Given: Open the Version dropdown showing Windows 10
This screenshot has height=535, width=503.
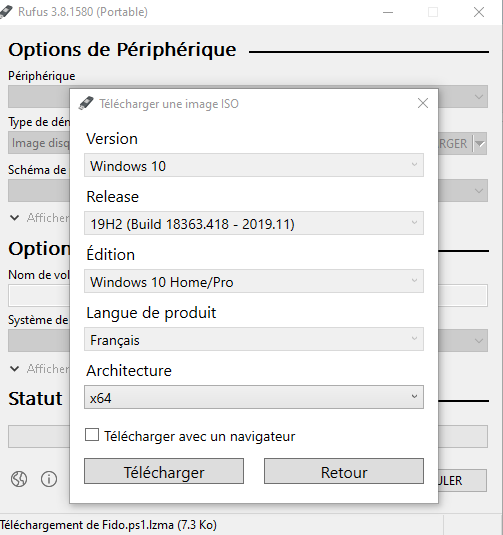Looking at the screenshot, I should click(x=254, y=165).
